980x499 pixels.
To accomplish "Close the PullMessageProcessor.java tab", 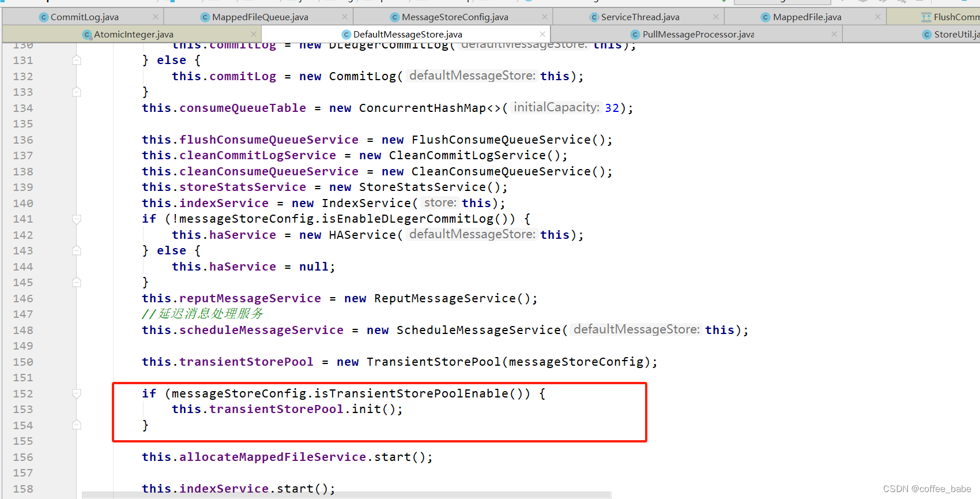I will 834,35.
